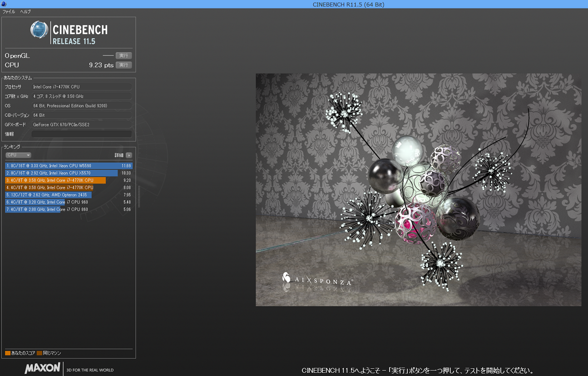Select the Xeon X5570 ranking entry

click(68, 173)
